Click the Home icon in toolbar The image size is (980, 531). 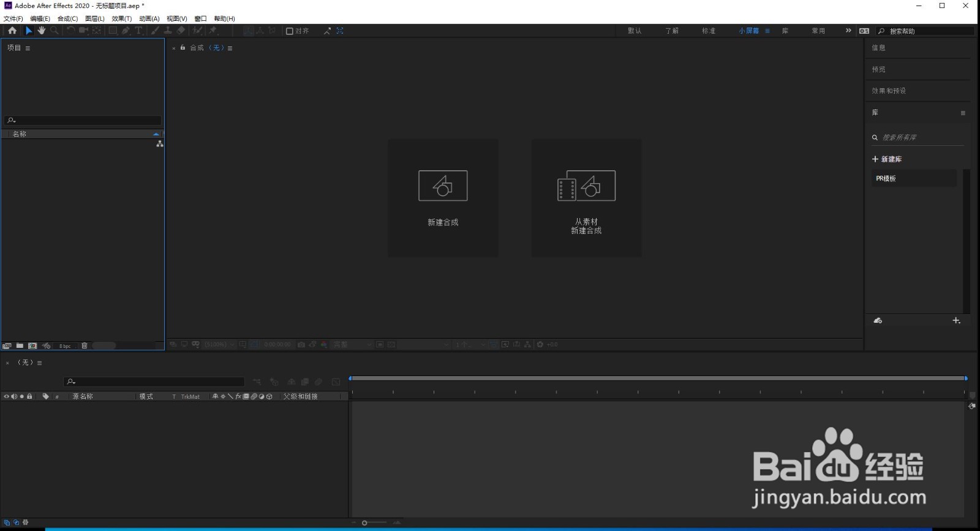click(x=12, y=30)
